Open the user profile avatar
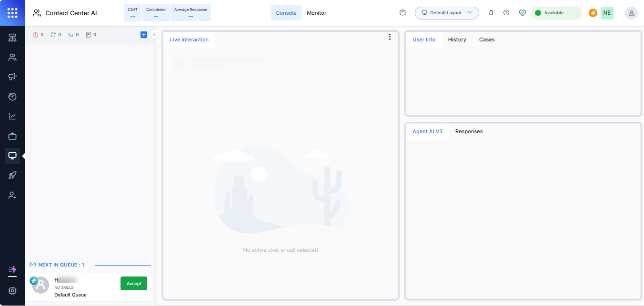 point(631,13)
